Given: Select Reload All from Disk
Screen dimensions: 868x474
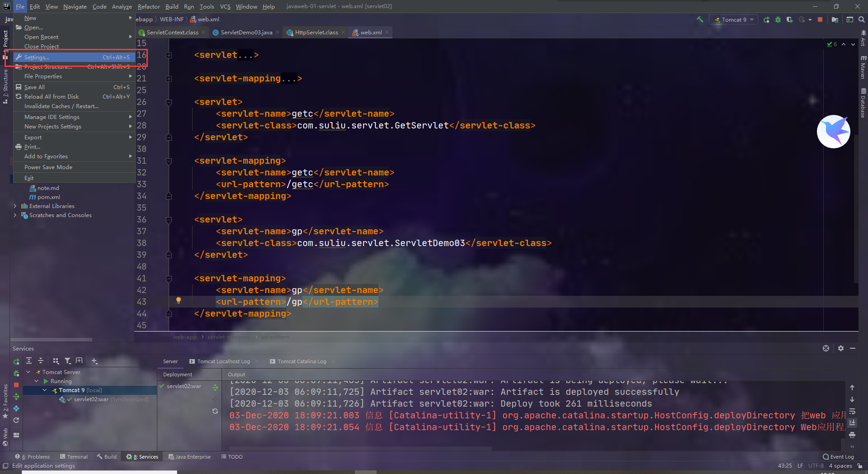Looking at the screenshot, I should [x=75, y=97].
